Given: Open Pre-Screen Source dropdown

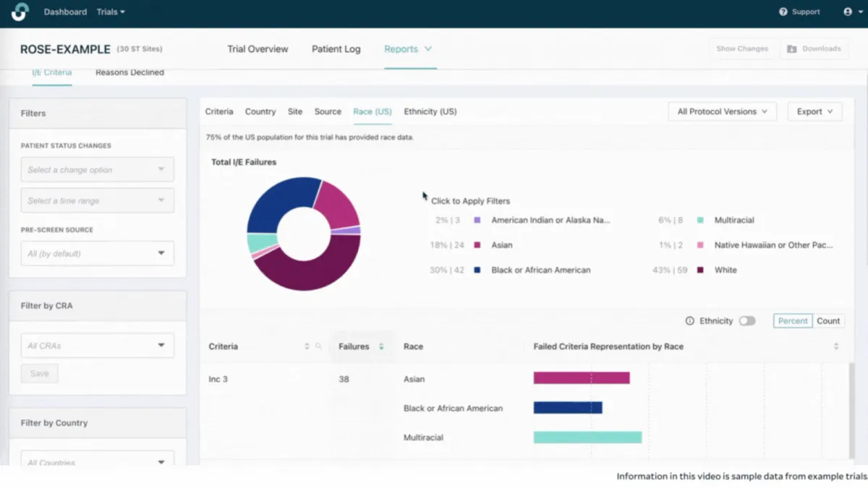Looking at the screenshot, I should 97,254.
